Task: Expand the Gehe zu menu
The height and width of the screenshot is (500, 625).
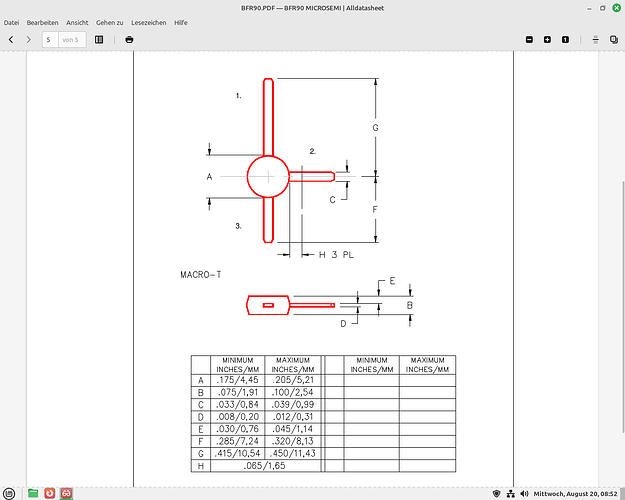Action: 110,22
